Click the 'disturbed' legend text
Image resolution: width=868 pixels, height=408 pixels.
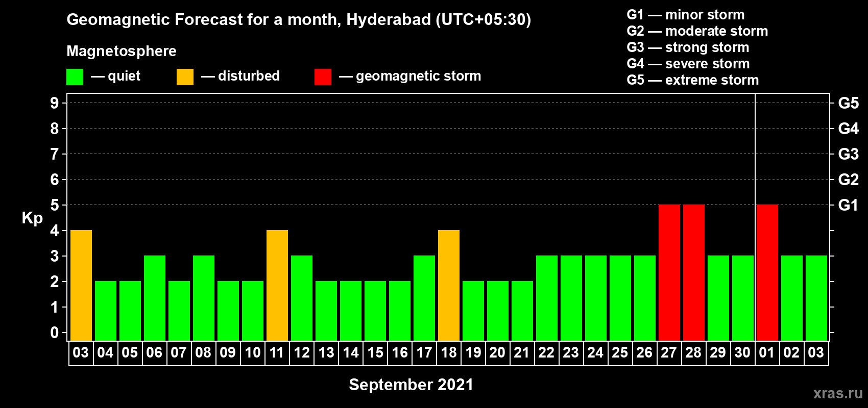(x=249, y=76)
